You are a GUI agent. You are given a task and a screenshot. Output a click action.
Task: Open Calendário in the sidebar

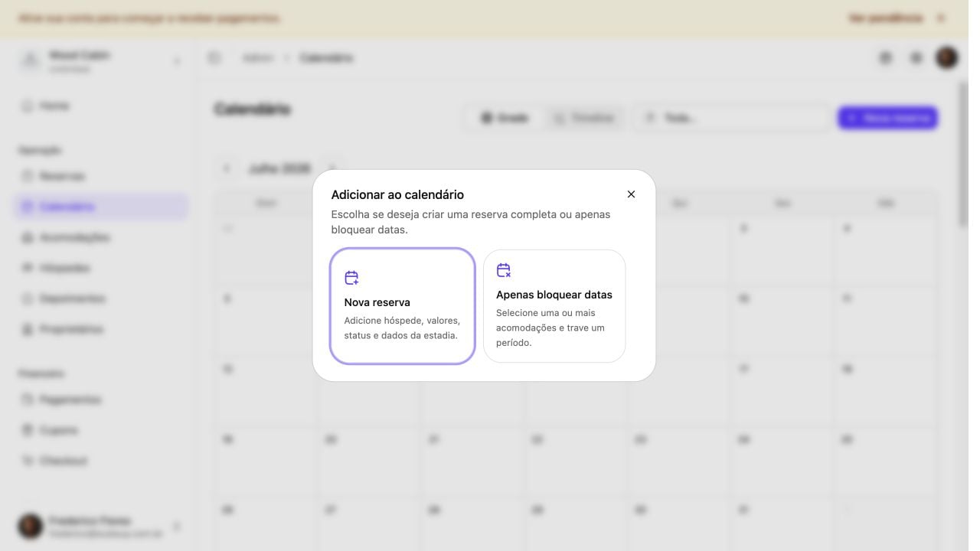tap(101, 207)
